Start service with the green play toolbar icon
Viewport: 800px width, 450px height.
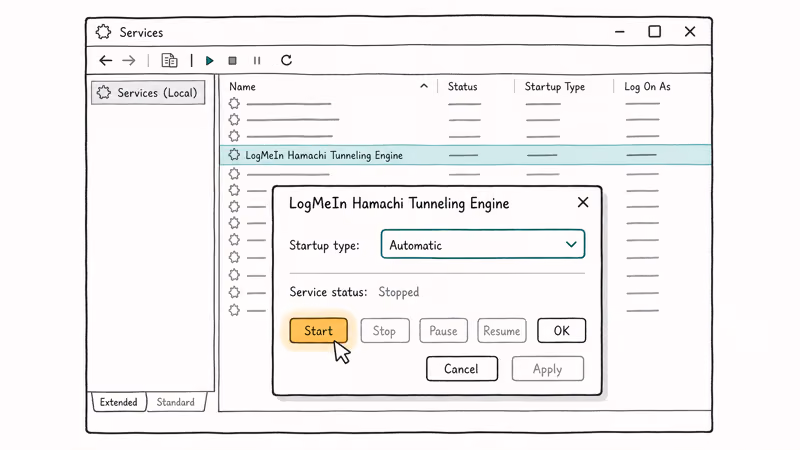click(x=209, y=61)
